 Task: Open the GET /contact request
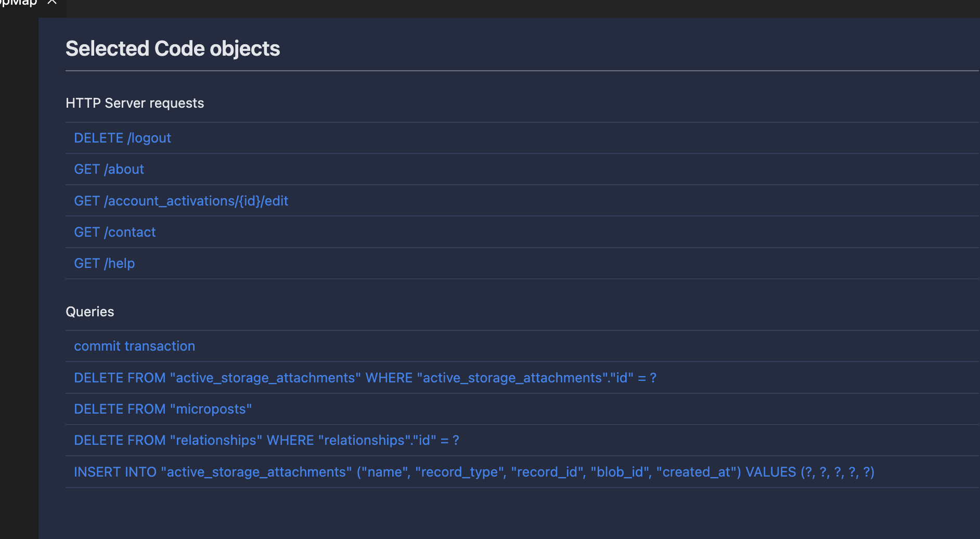[x=114, y=232]
